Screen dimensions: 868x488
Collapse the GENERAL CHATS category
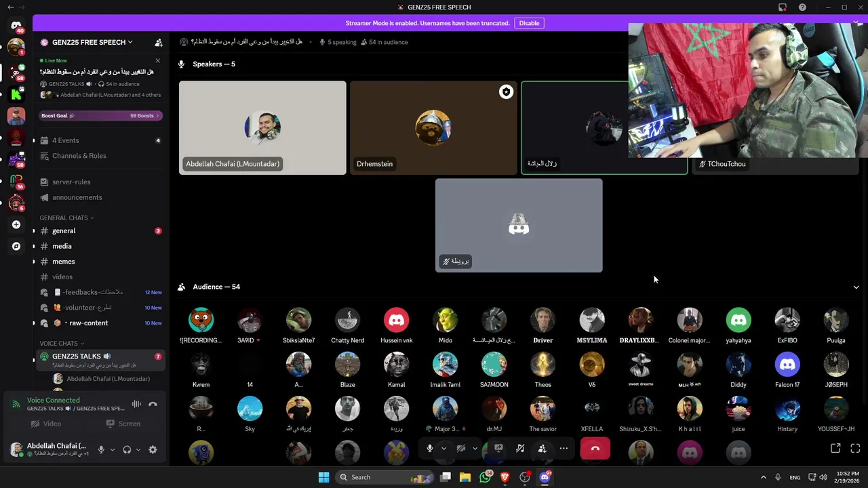pos(66,218)
